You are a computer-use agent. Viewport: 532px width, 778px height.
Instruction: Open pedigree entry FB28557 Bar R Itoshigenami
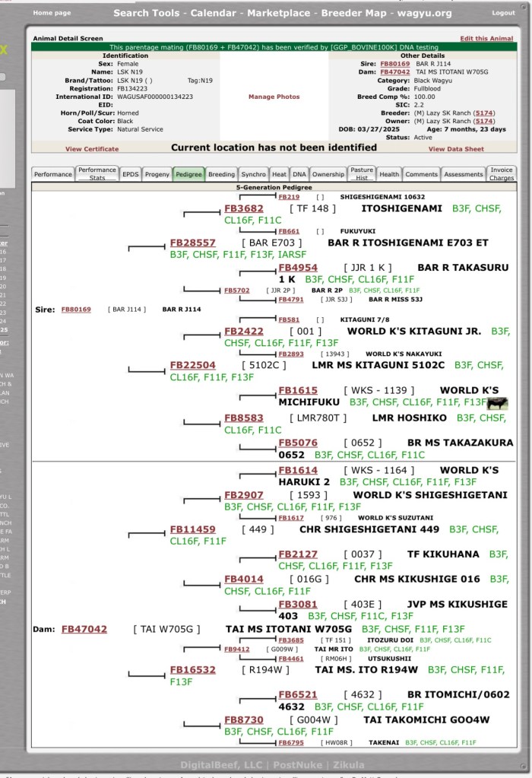(193, 243)
